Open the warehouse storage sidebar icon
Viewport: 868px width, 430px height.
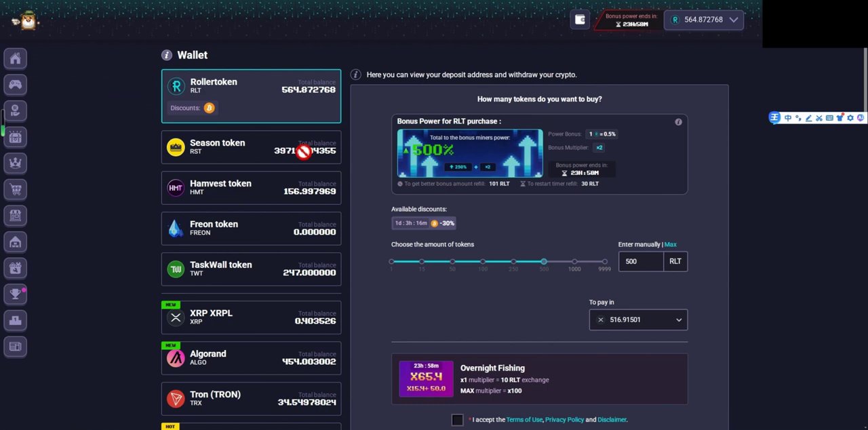pos(16,242)
